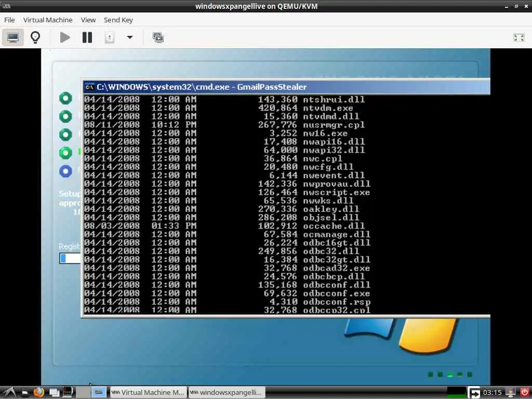This screenshot has width=532, height=399.
Task: Switch to windowsxpangelli taskbar window
Action: [227, 393]
